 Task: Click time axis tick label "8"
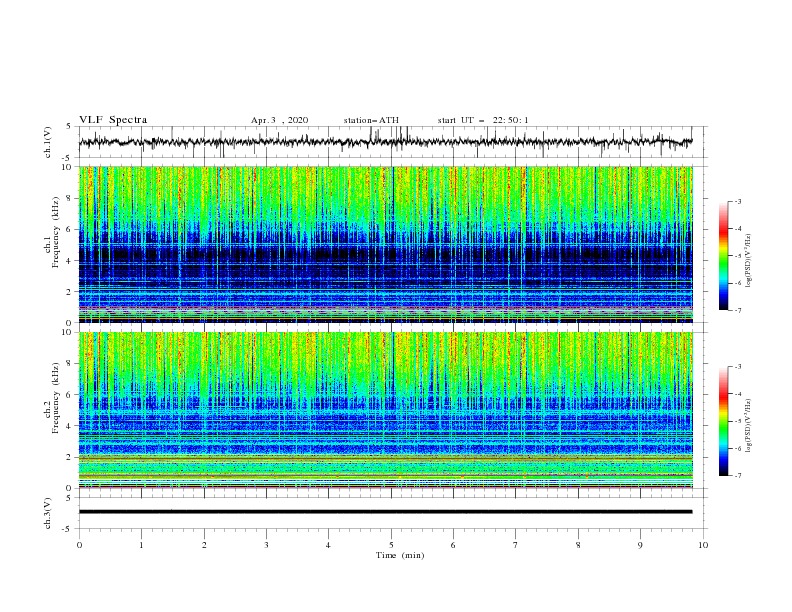click(578, 545)
